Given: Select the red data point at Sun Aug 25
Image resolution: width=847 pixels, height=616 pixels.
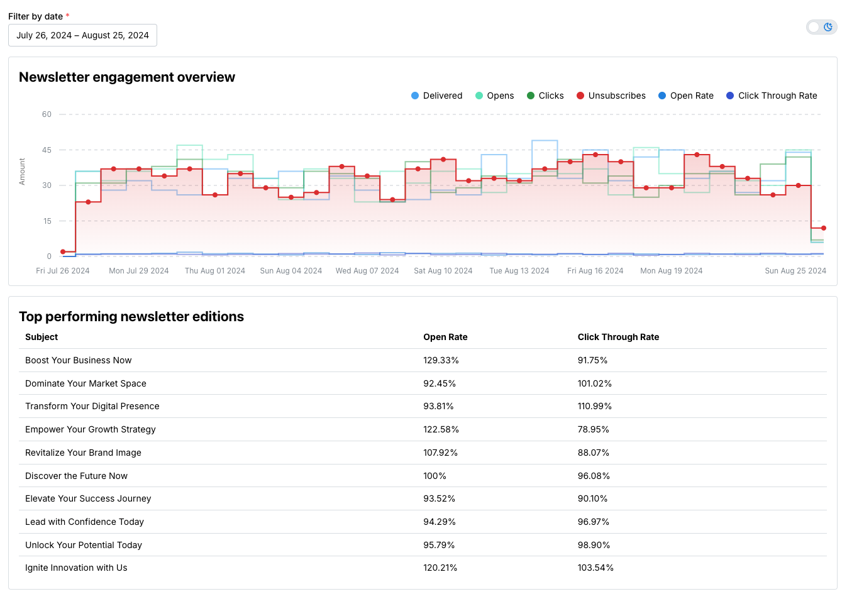Looking at the screenshot, I should (822, 228).
